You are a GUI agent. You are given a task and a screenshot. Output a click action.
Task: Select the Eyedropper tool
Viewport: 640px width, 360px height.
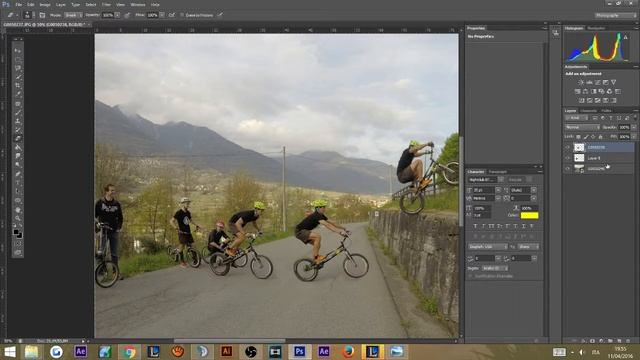click(x=18, y=94)
